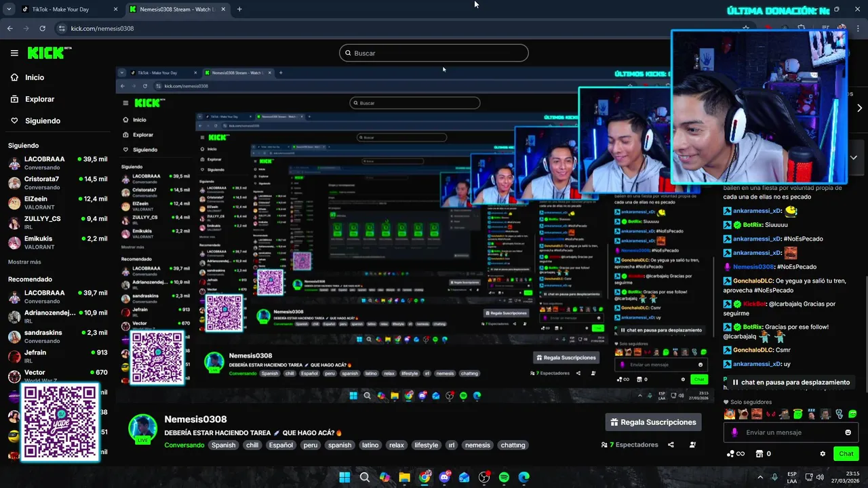Image resolution: width=868 pixels, height=488 pixels.
Task: Insert the green angel halo emote
Action: 798,414
